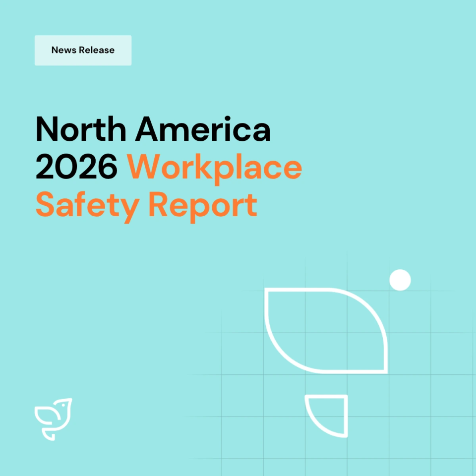This screenshot has height=476, width=476.
Task: Switch to the News Release label
Action: coord(82,50)
